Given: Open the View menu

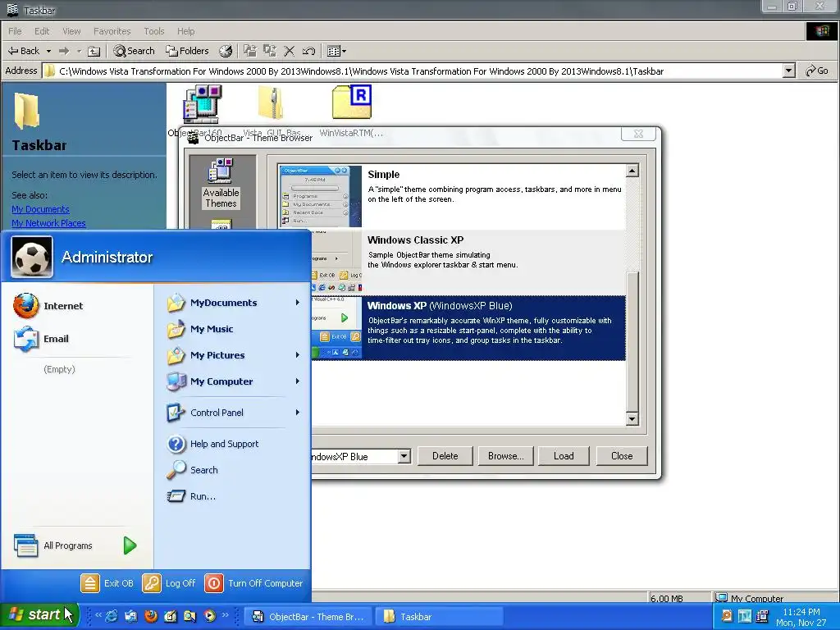Looking at the screenshot, I should 71,31.
